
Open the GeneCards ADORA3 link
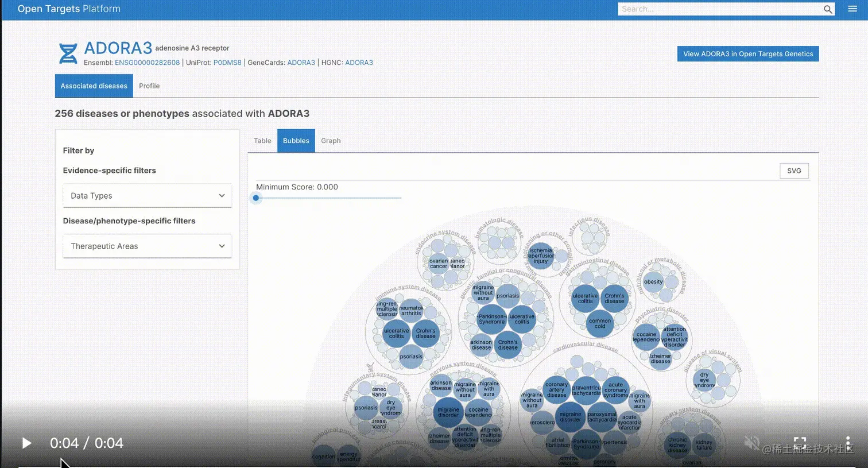point(301,63)
